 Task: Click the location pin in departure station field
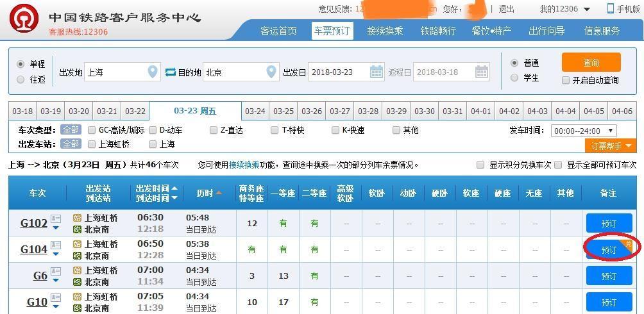[x=152, y=72]
